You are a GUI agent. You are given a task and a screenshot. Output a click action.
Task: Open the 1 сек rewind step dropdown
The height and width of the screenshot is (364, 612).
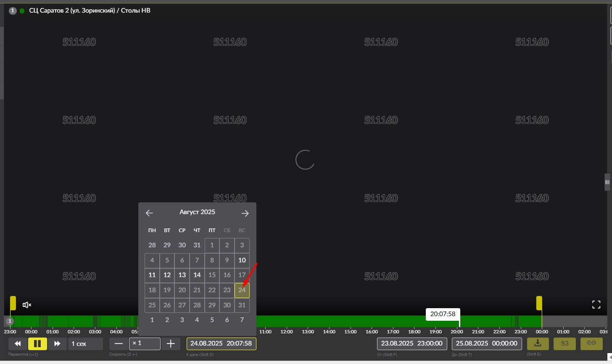click(x=85, y=344)
